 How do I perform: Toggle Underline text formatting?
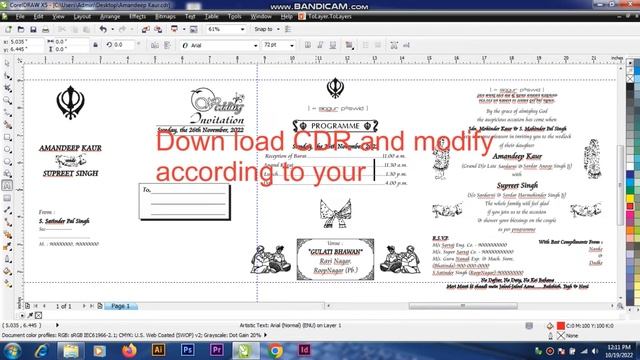[333, 45]
